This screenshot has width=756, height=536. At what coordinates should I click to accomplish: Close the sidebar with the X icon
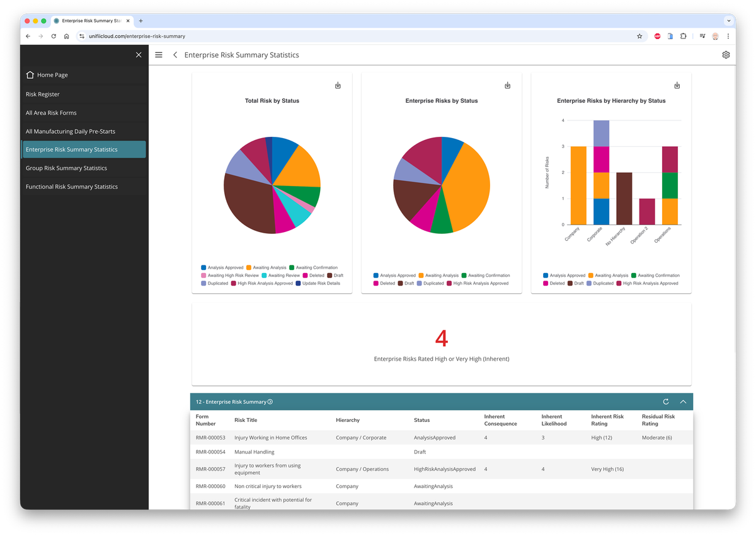(139, 55)
